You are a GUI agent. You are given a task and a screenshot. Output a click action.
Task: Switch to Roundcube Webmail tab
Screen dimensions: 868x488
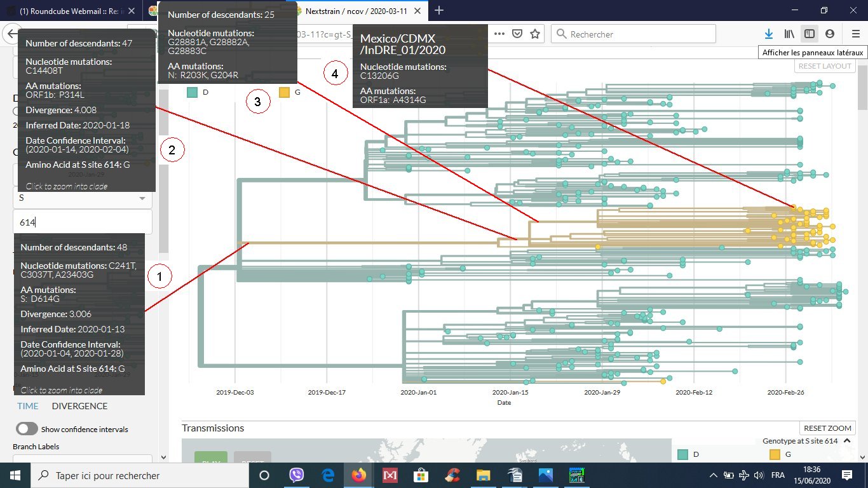70,11
